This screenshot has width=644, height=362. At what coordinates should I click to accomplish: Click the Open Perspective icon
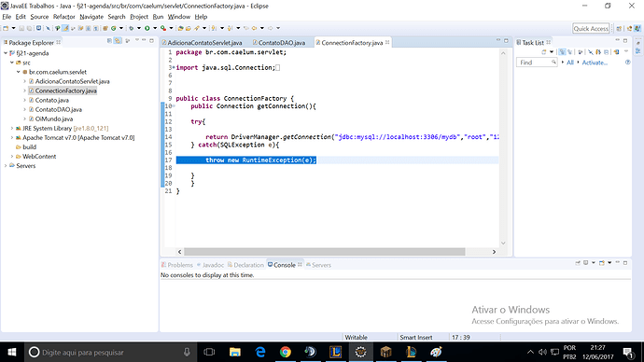pos(619,29)
